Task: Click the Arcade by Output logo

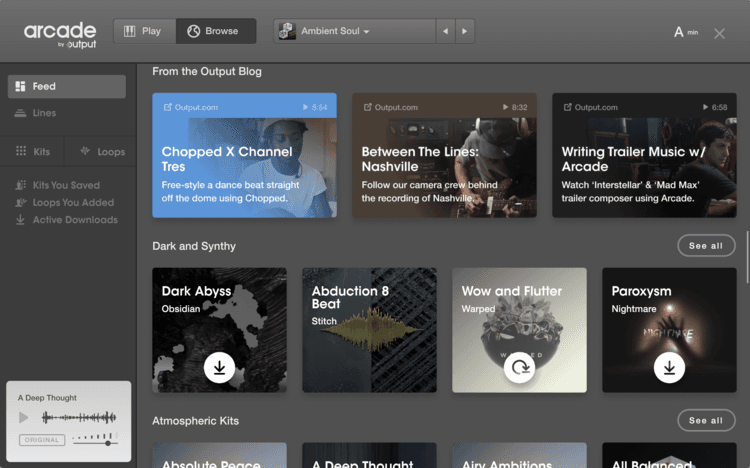Action: [x=60, y=34]
